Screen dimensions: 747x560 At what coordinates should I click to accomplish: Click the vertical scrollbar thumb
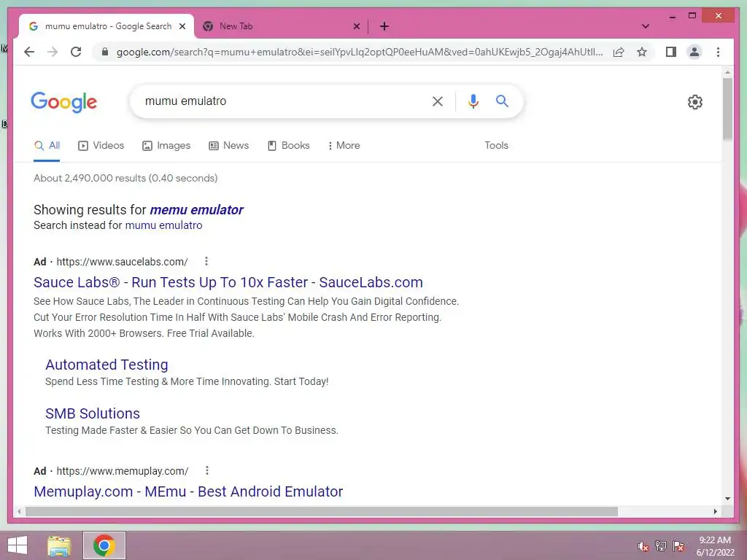727,109
